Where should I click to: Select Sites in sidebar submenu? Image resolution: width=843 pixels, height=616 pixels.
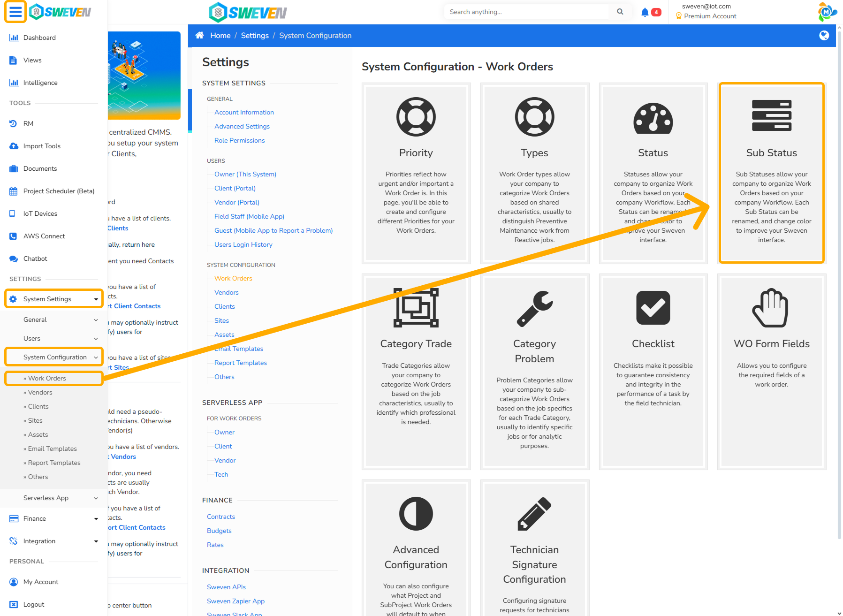pyautogui.click(x=35, y=420)
